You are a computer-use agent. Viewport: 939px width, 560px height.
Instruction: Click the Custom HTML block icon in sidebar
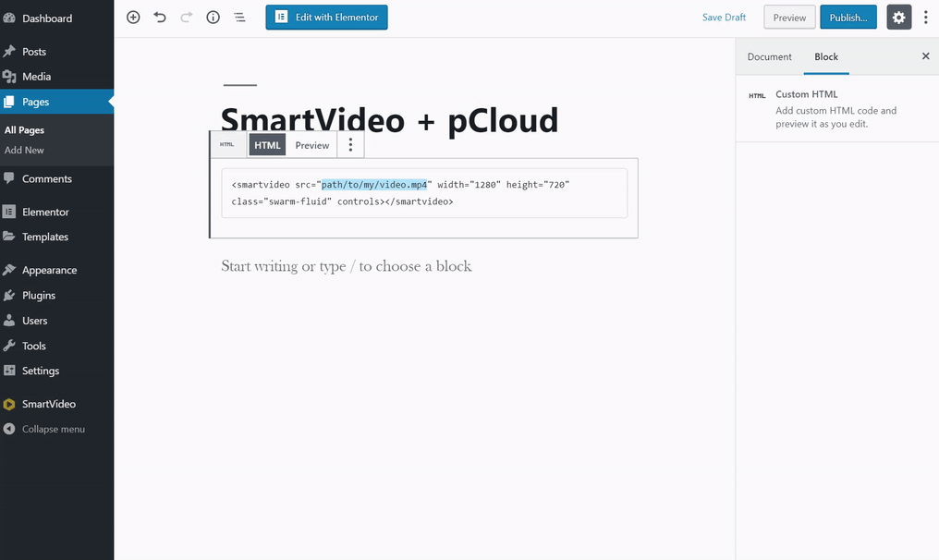click(757, 95)
